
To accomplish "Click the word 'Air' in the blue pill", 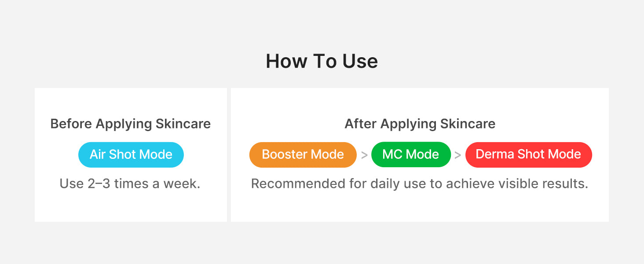I will coord(98,154).
